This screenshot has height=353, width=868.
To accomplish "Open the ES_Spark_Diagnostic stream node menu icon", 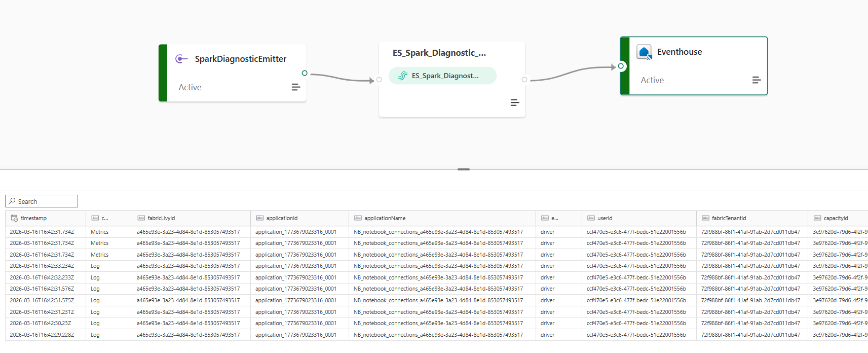I will point(515,102).
